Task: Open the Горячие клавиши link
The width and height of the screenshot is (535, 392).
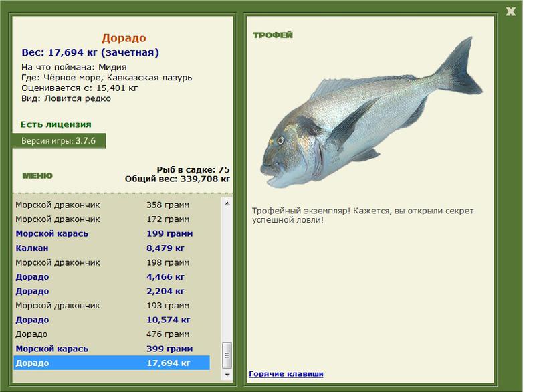Action: [x=286, y=373]
